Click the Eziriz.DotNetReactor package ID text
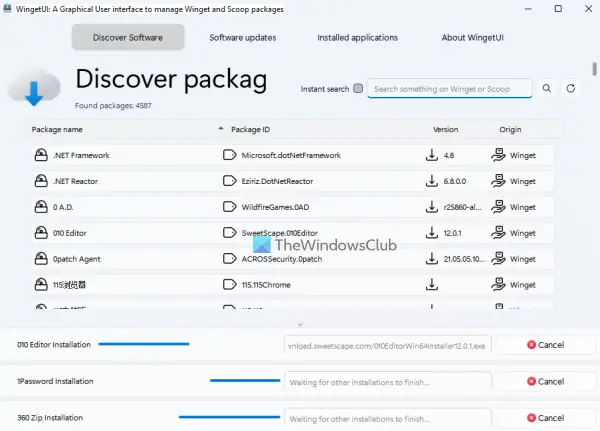The image size is (600, 431). (277, 181)
